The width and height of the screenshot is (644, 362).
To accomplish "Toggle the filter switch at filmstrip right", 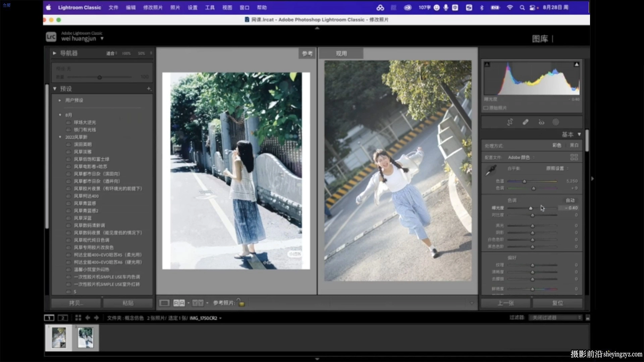I will (x=588, y=317).
